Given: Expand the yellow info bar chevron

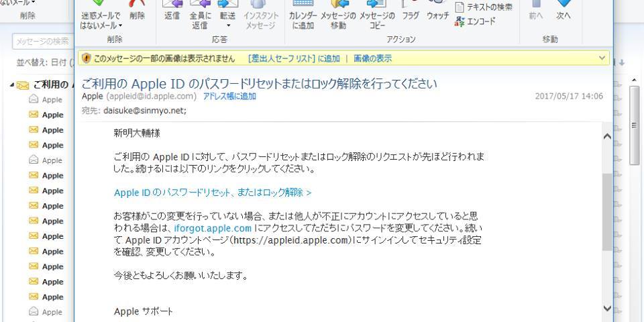Looking at the screenshot, I should coord(602,58).
